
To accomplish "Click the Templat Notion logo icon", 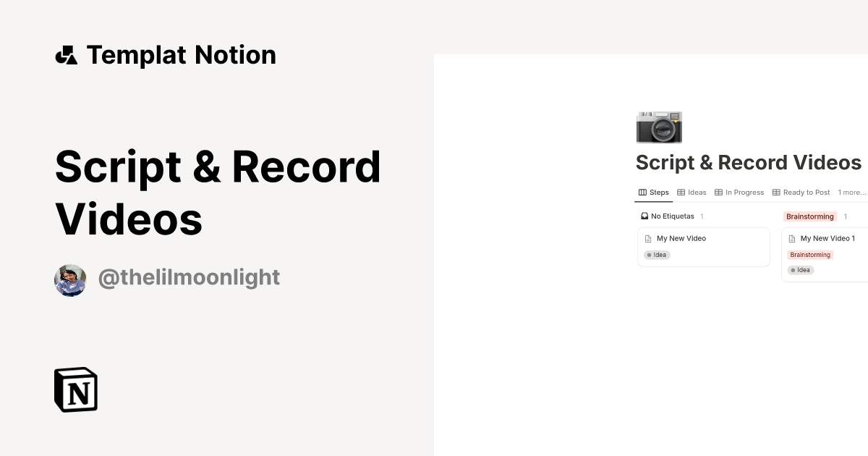I will pos(66,54).
